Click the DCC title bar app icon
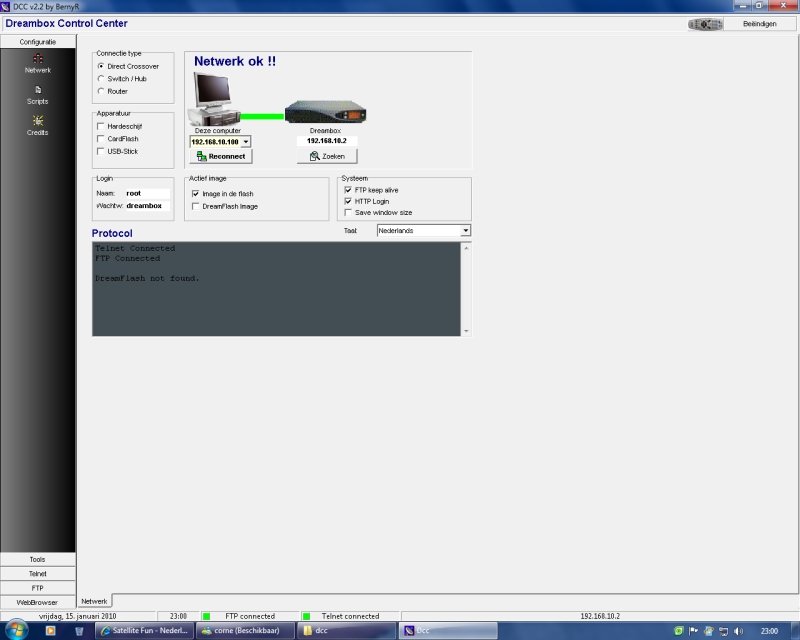800x640 pixels. 5,7
